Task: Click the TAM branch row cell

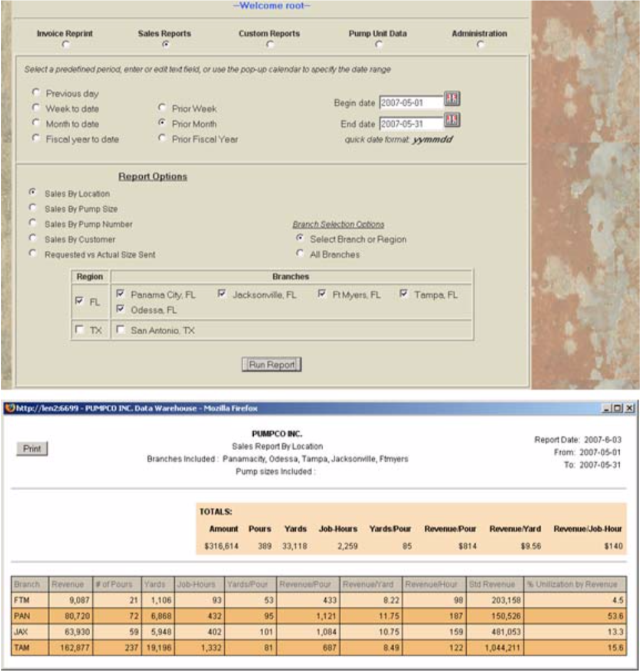Action: pyautogui.click(x=30, y=648)
